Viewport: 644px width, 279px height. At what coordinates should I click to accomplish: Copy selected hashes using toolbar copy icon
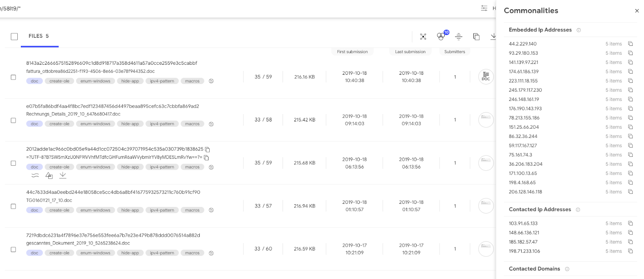[476, 37]
